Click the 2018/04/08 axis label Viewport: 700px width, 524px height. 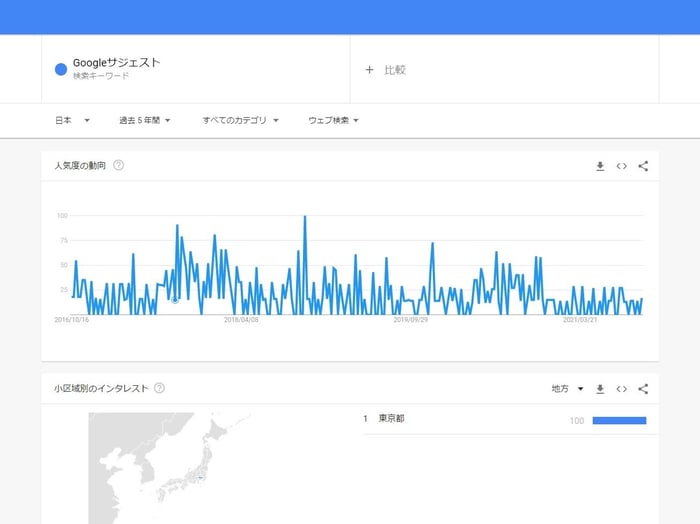click(x=241, y=320)
